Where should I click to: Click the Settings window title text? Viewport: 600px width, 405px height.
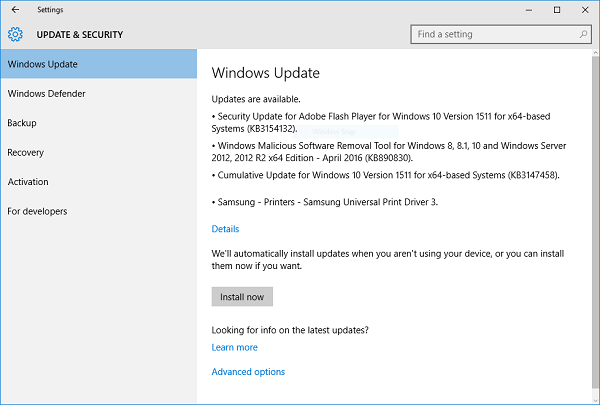50,10
